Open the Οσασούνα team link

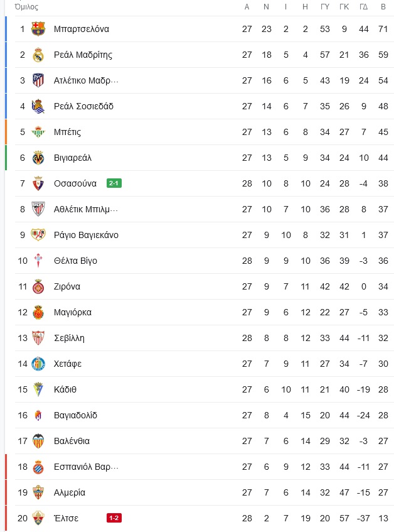click(x=75, y=183)
